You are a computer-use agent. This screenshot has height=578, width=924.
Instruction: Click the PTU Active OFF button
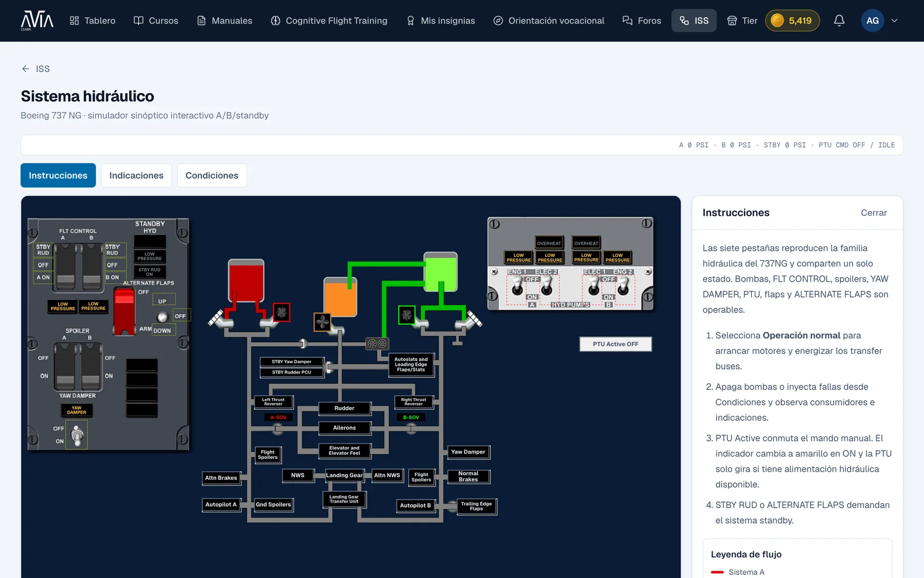615,344
